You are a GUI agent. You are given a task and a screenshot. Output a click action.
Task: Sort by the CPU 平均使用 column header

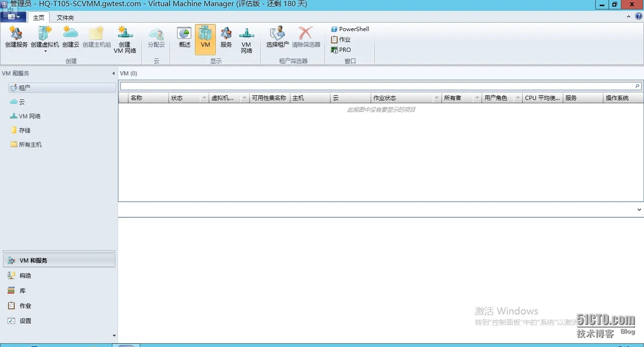tap(542, 98)
